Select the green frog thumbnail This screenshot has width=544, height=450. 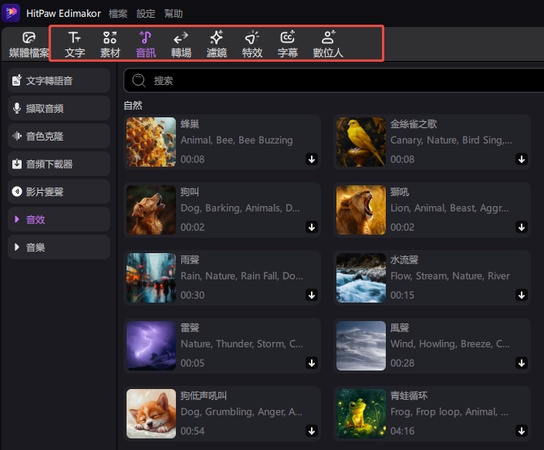pos(361,414)
